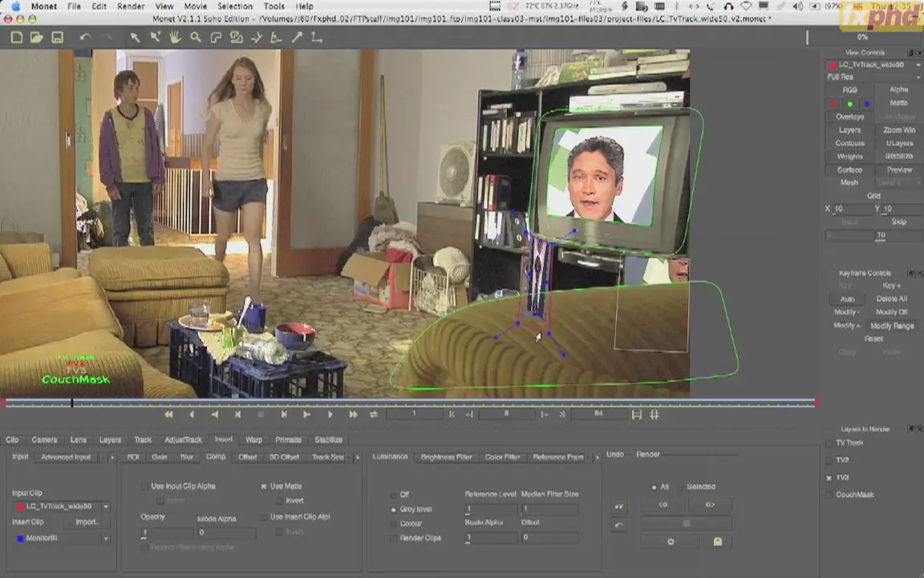Open the LC_TvTrack_wide50 view clip dropdown

[873, 65]
